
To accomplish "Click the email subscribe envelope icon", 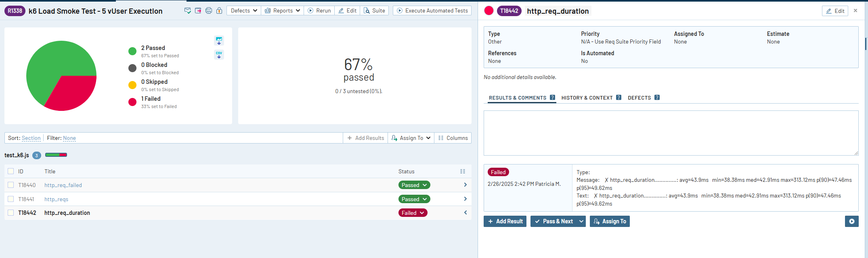I will point(187,11).
